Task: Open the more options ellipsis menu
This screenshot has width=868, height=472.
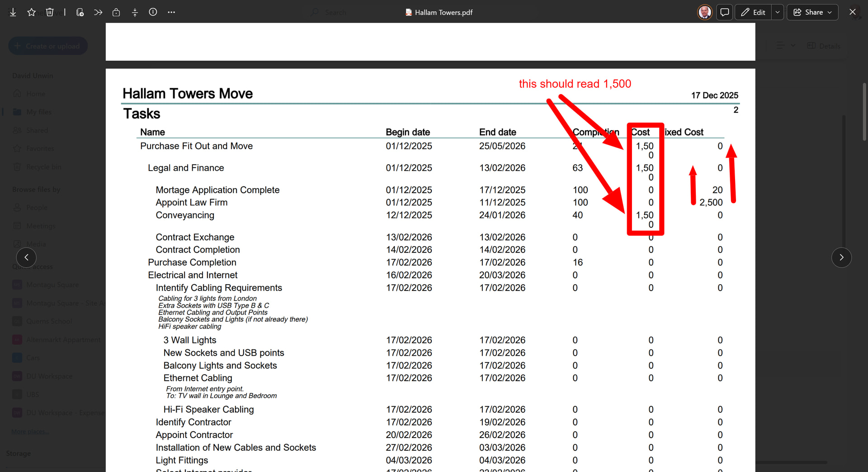Action: (171, 12)
